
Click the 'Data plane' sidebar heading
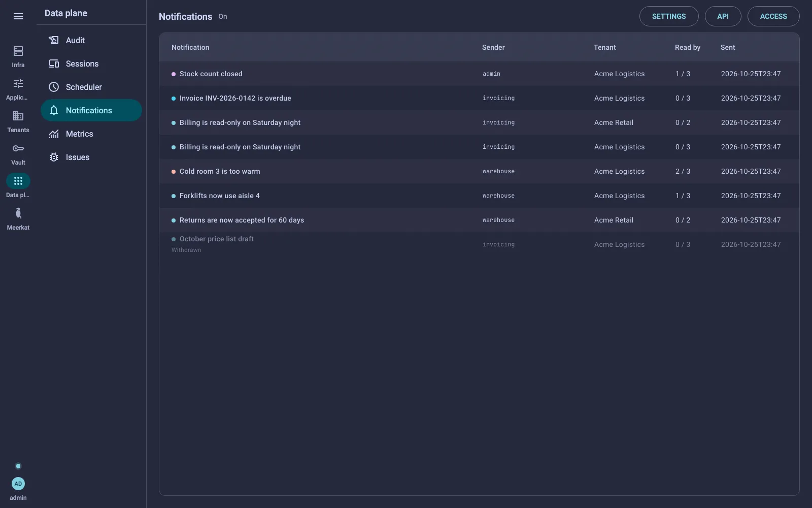66,13
